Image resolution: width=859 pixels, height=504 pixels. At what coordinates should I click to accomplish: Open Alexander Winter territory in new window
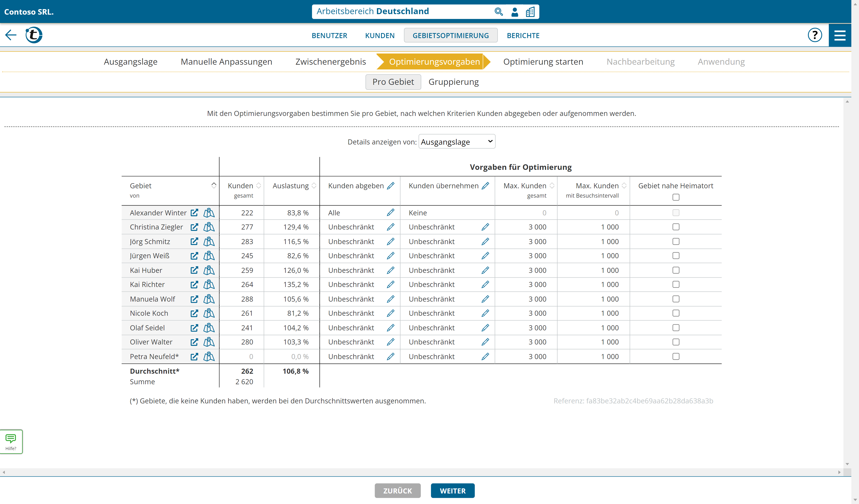pyautogui.click(x=194, y=213)
